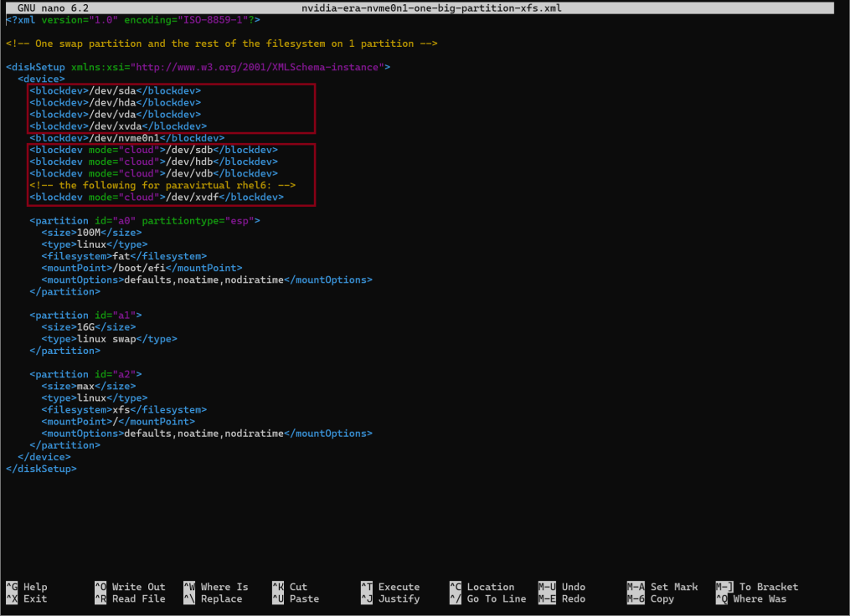Click the size 100M line
The width and height of the screenshot is (850, 616).
[91, 233]
